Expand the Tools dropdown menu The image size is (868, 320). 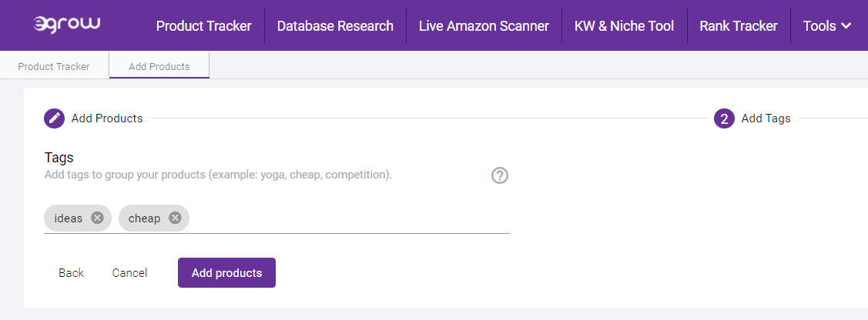point(827,25)
